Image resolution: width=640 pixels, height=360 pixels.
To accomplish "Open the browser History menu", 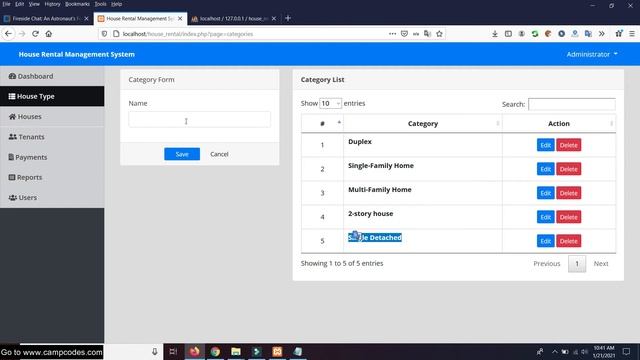I will click(52, 4).
